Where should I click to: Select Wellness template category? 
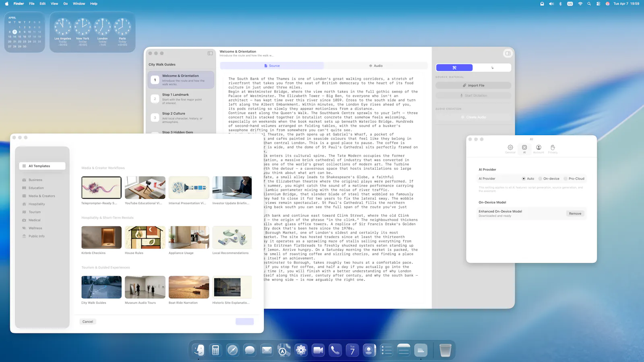pyautogui.click(x=42, y=228)
